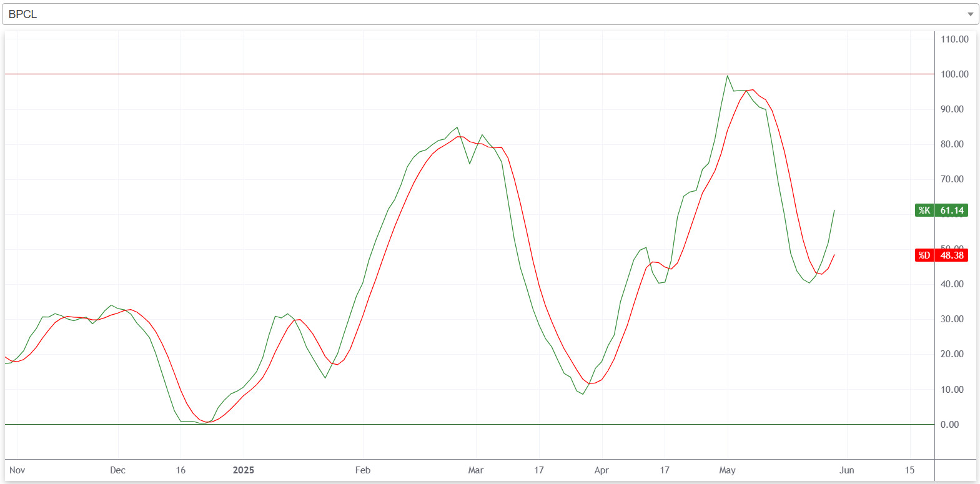This screenshot has height=484, width=980.
Task: Click the black 0.00 baseline
Action: click(x=469, y=425)
